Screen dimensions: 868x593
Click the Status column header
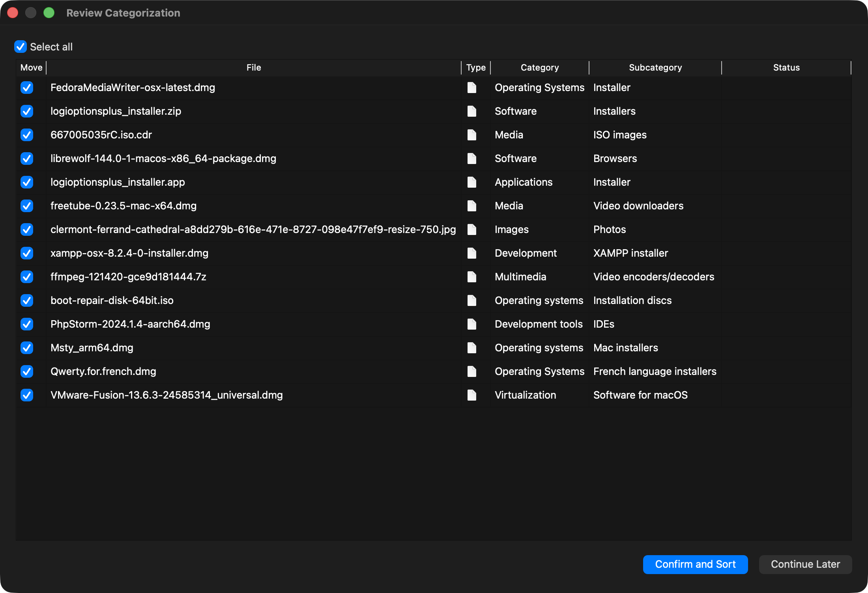pos(786,67)
